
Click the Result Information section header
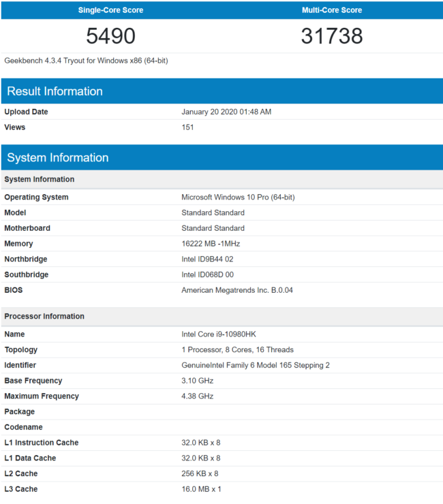tap(55, 91)
